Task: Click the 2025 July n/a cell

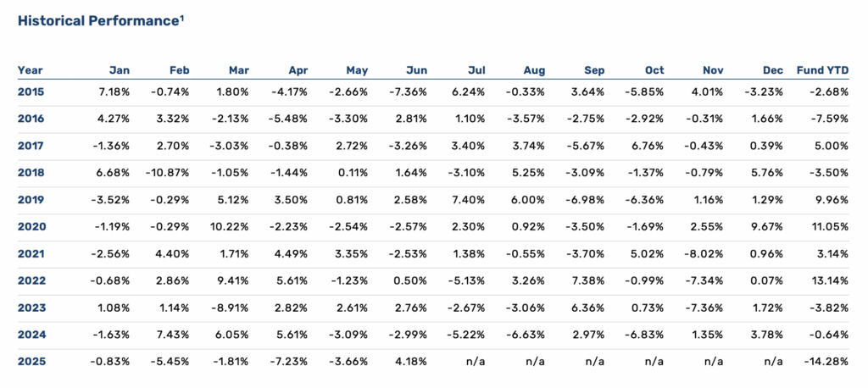Action: (475, 362)
